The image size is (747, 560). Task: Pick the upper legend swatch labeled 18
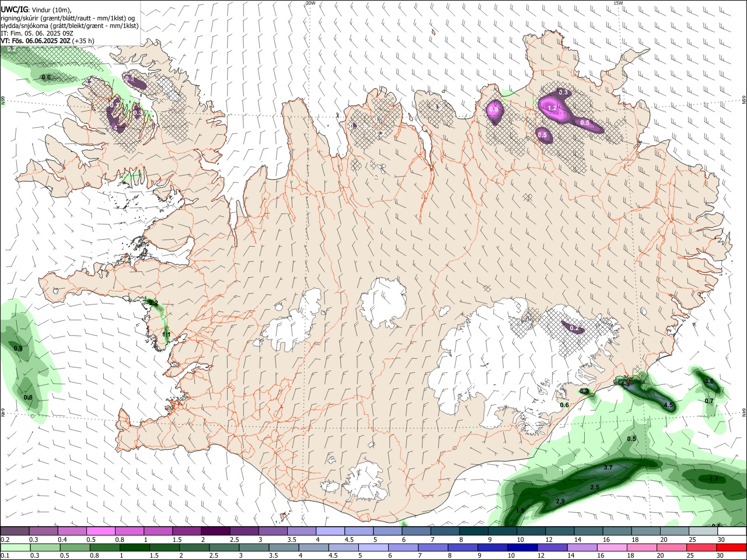coord(645,531)
